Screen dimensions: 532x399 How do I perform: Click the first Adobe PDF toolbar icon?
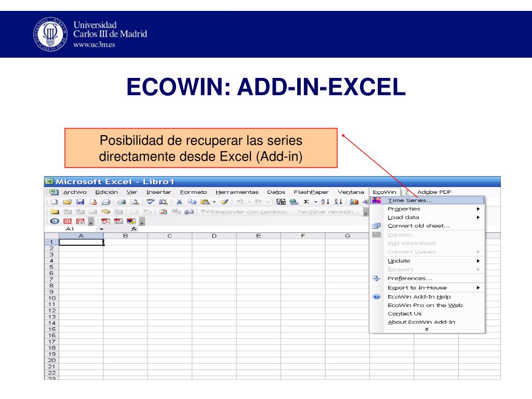click(x=105, y=221)
